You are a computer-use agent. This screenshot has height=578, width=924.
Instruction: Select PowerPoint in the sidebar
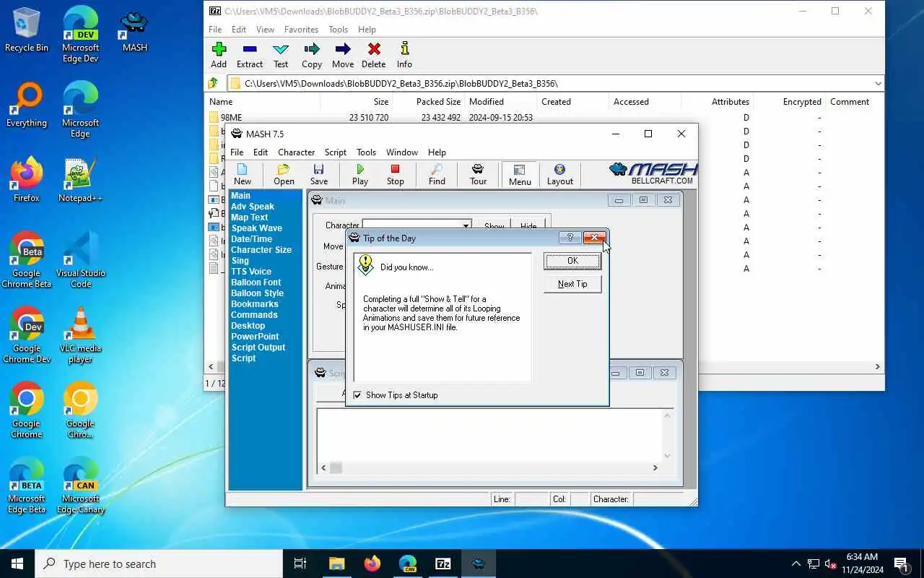click(255, 337)
